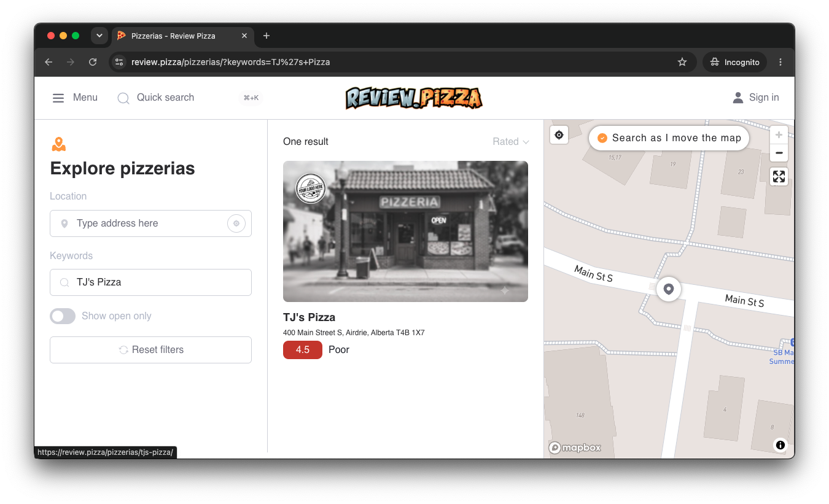The height and width of the screenshot is (504, 829).
Task: Click the Reset filters button
Action: coord(150,350)
